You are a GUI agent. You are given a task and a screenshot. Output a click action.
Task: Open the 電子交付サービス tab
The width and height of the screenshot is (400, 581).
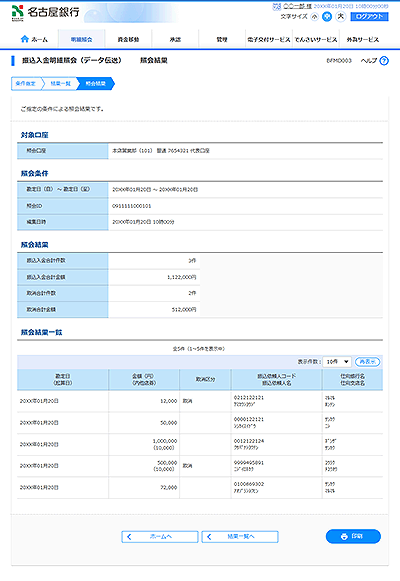269,39
